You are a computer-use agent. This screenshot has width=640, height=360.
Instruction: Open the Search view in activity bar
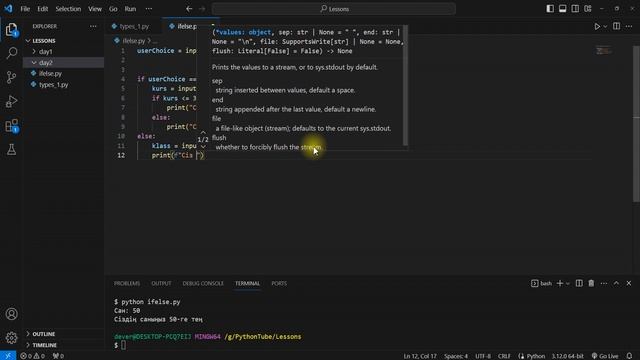pos(11,53)
